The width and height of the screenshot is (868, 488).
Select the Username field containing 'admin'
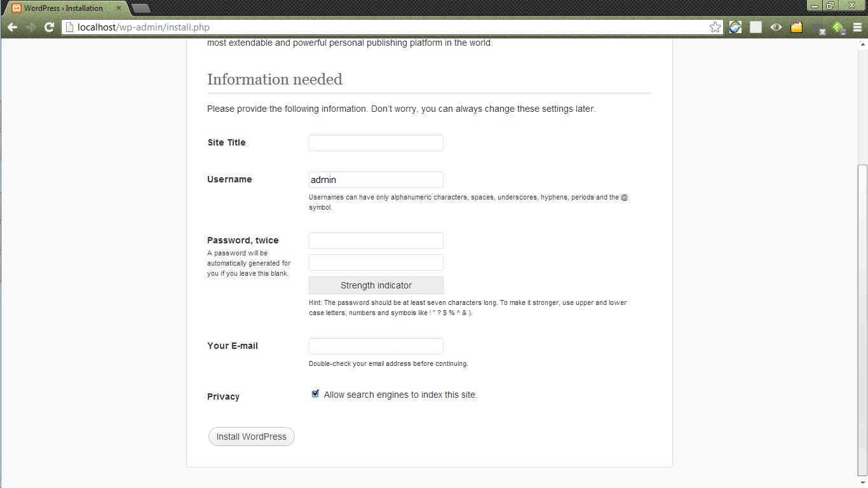(376, 180)
